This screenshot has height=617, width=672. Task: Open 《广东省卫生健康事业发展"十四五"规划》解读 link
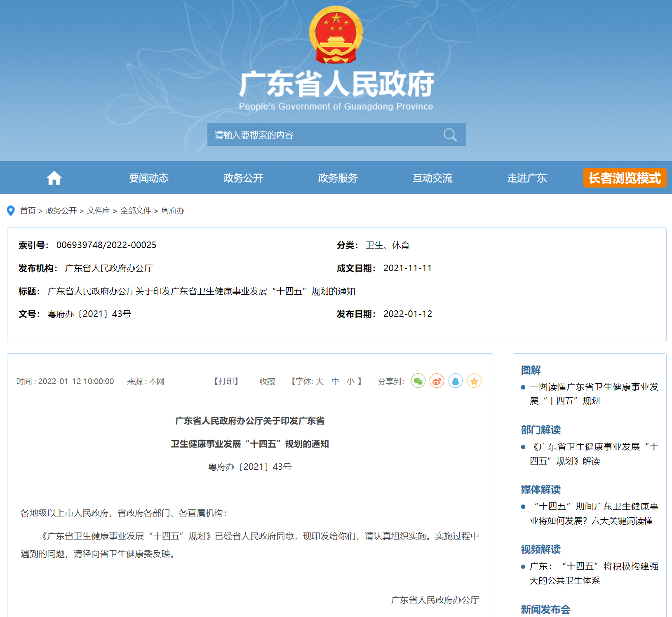[x=594, y=454]
